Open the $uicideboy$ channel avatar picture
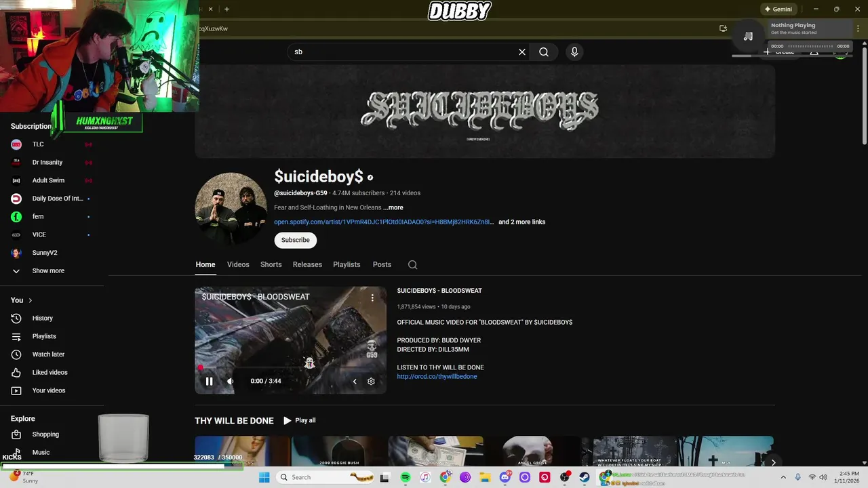This screenshot has height=488, width=868. coord(231,208)
